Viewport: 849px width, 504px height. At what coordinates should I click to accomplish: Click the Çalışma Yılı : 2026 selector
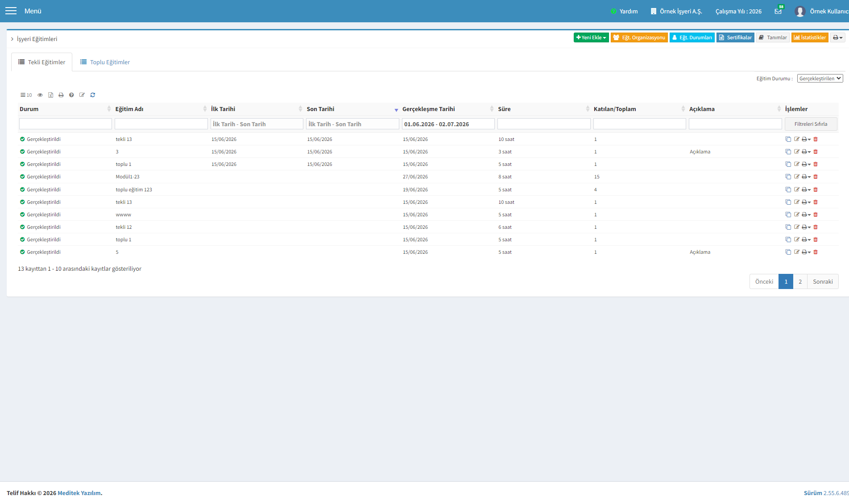(x=738, y=11)
